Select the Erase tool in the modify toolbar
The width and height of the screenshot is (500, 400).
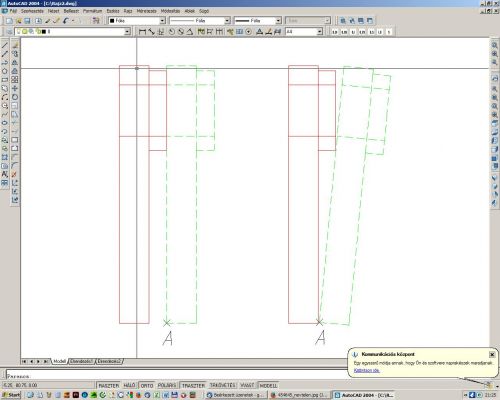[15, 45]
